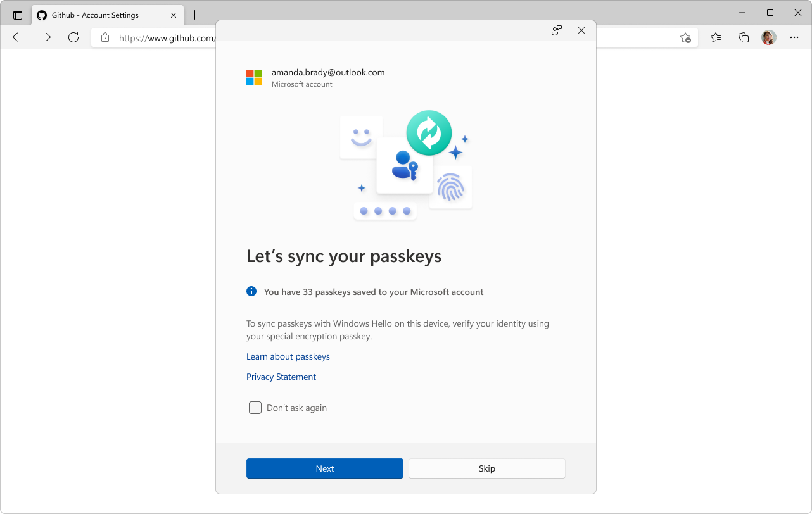Toggle vertical tabs layout
Viewport: 812px width, 514px height.
click(17, 15)
